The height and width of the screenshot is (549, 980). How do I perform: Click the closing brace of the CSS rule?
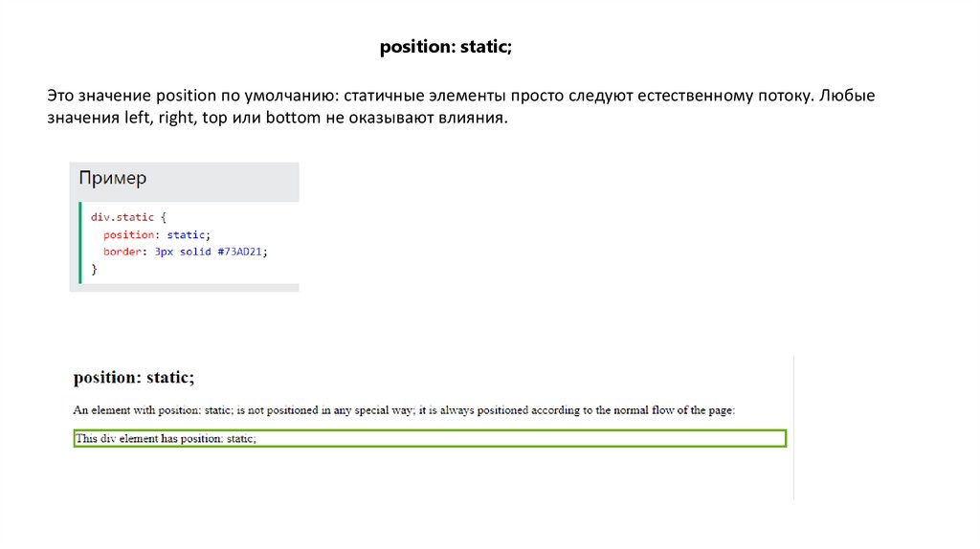pos(94,270)
